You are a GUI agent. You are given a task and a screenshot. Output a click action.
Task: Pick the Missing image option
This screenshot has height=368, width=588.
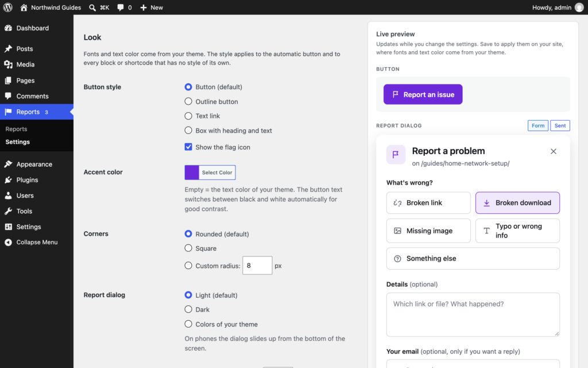(428, 231)
